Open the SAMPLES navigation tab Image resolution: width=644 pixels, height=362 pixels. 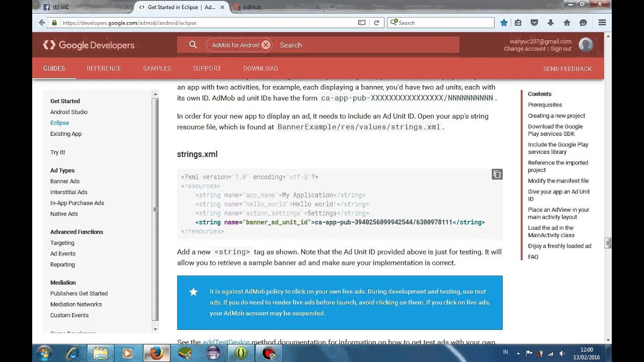tap(157, 68)
